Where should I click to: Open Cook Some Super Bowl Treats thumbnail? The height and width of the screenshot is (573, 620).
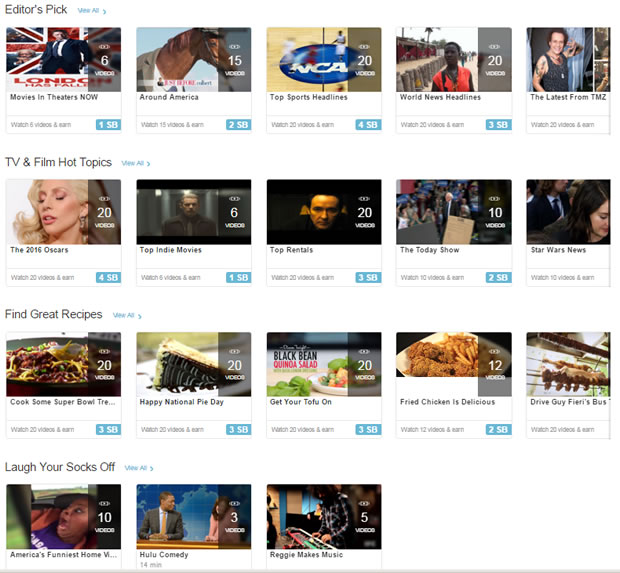tap(64, 364)
